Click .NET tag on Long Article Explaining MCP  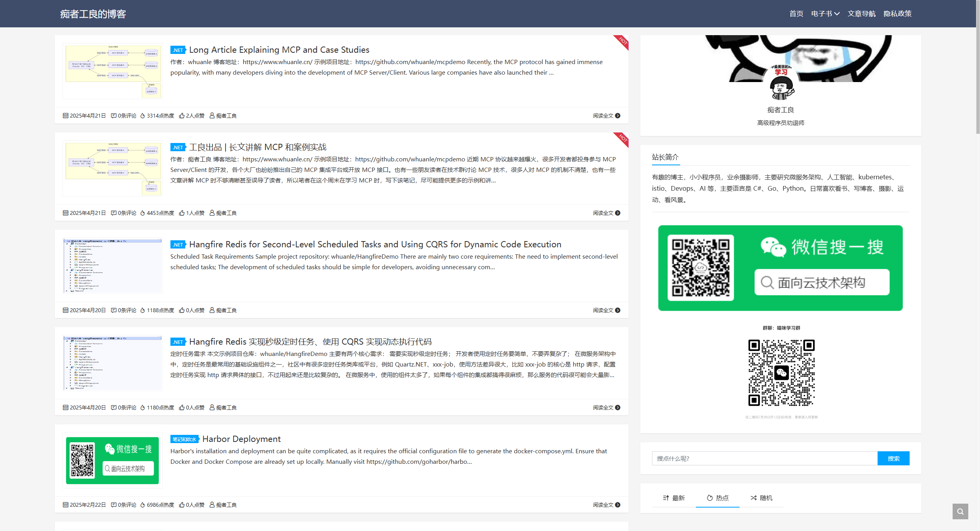pyautogui.click(x=178, y=50)
